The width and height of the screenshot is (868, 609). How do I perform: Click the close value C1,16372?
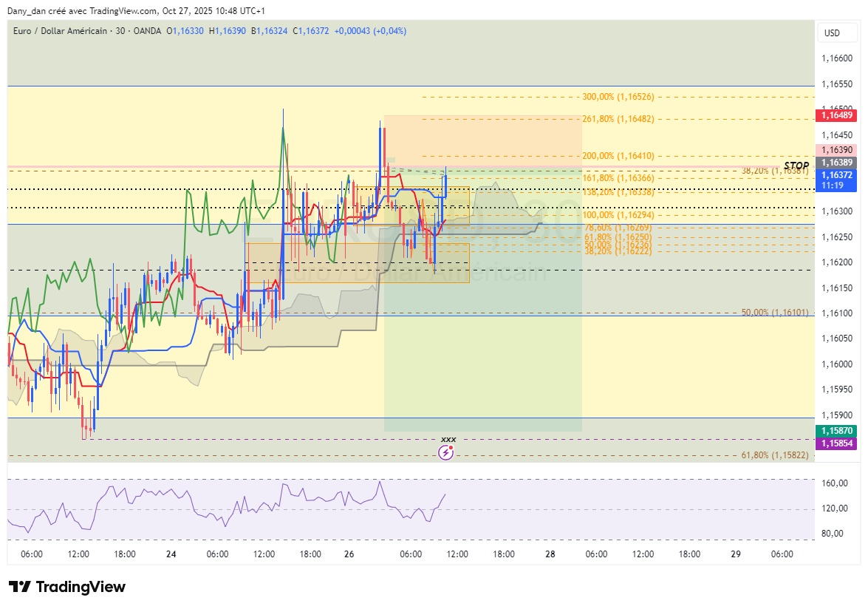(x=310, y=31)
